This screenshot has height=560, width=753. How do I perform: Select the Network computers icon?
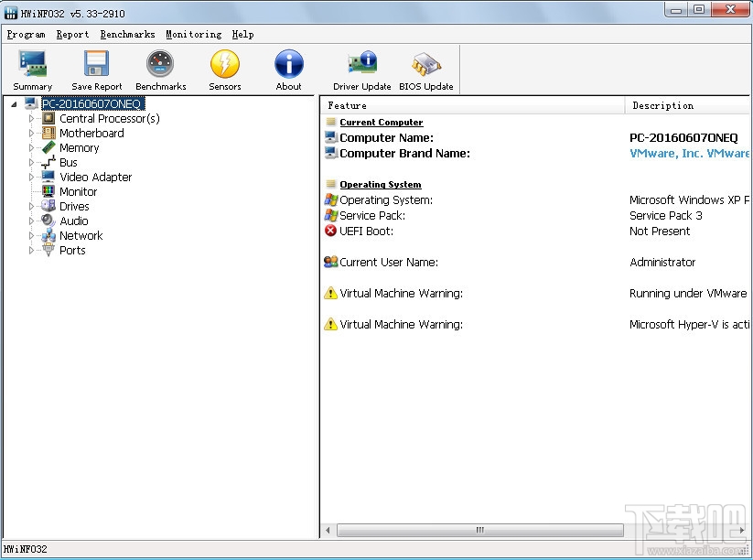click(48, 235)
